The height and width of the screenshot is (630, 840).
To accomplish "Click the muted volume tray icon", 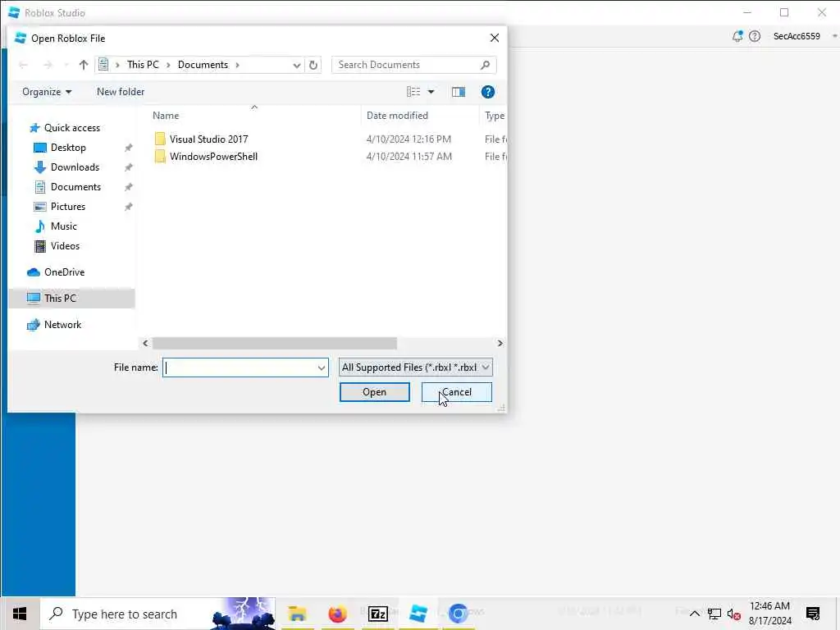I will click(x=733, y=614).
